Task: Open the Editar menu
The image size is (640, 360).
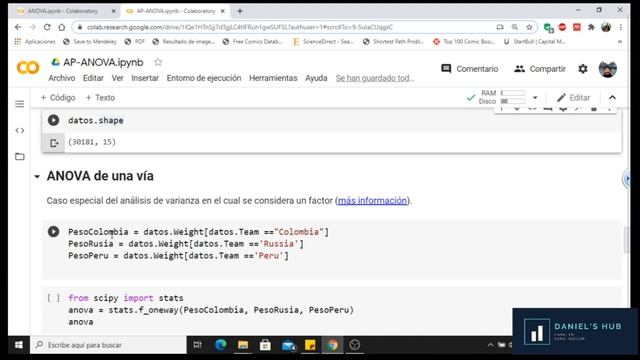Action: point(93,78)
